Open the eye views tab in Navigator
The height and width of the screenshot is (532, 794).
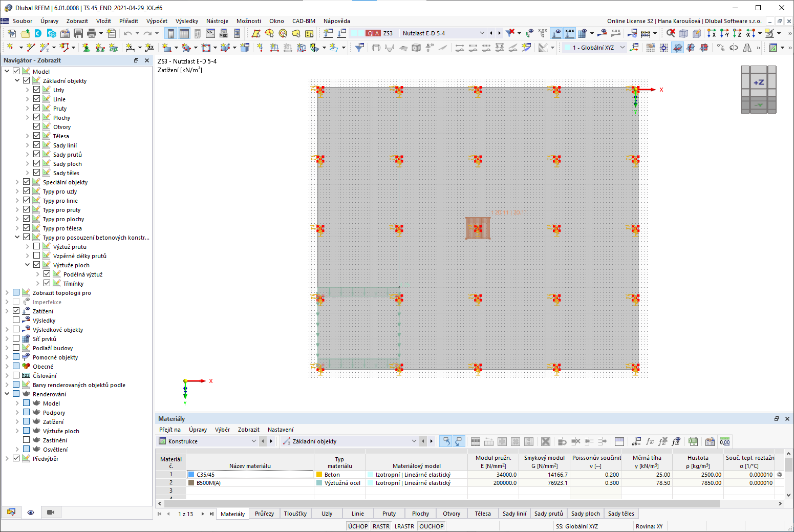pyautogui.click(x=31, y=513)
